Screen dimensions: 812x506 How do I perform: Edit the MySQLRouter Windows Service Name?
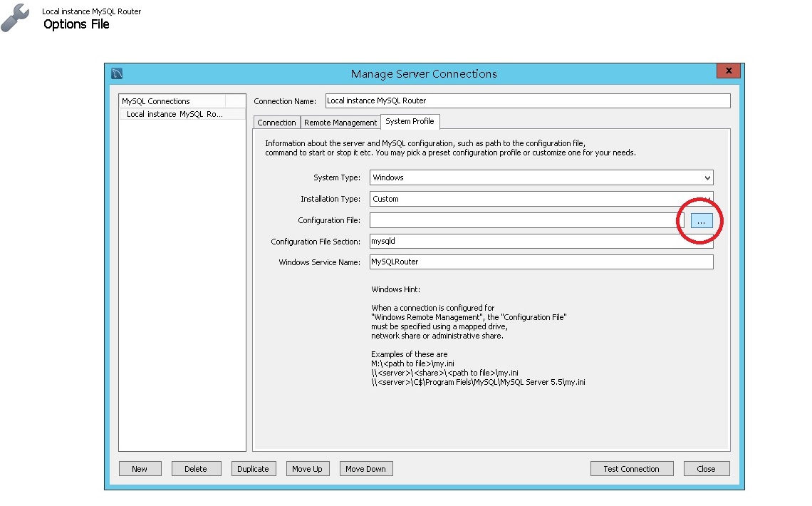[x=540, y=262]
